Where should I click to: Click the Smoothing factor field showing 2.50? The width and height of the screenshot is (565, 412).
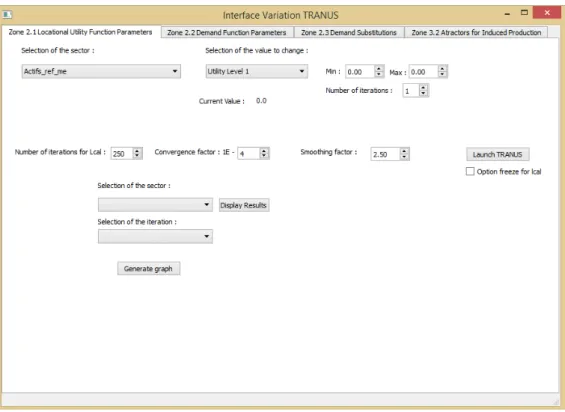click(385, 154)
